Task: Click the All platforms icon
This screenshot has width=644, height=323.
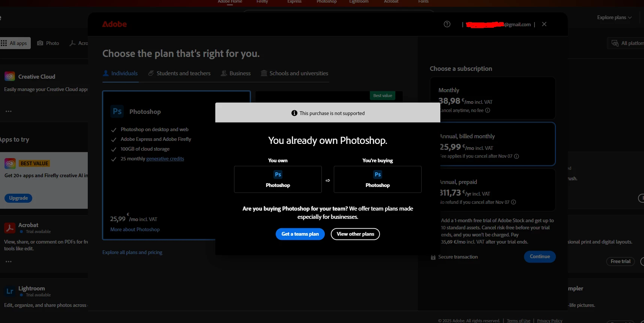Action: pos(615,43)
